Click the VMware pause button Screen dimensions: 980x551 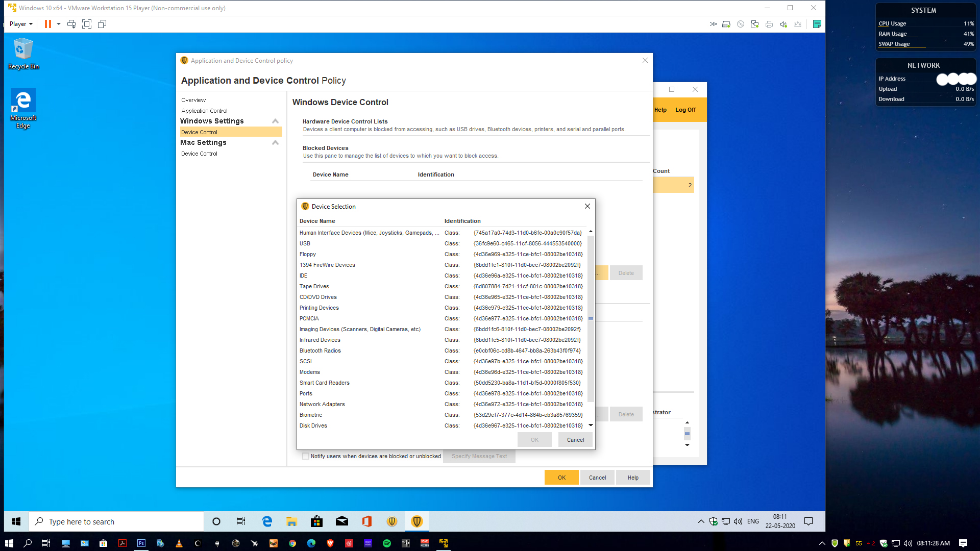pos(47,24)
